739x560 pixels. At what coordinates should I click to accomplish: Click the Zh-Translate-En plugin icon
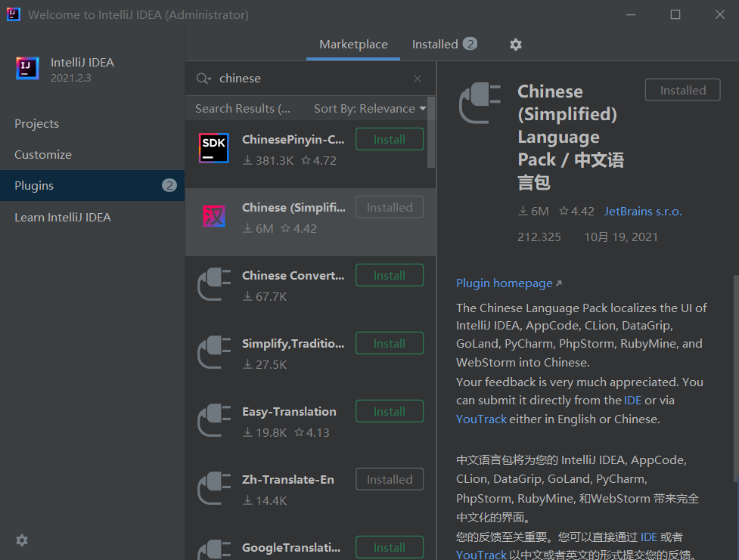click(x=214, y=488)
